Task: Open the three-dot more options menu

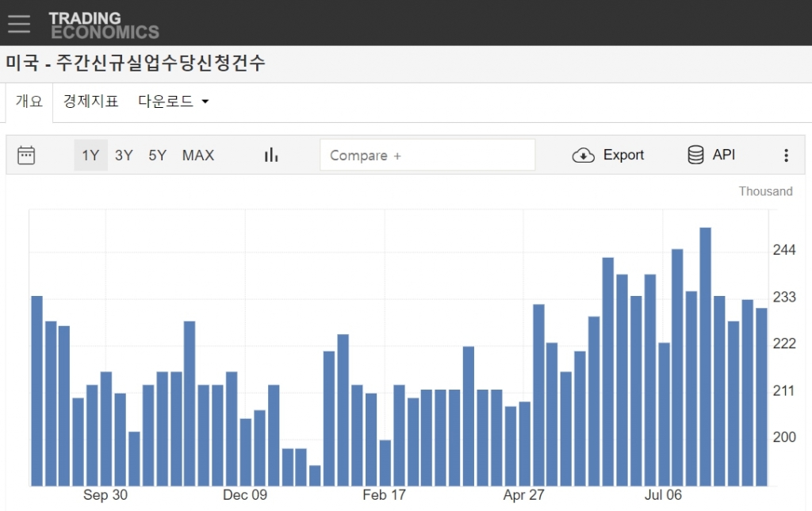Action: coord(786,156)
